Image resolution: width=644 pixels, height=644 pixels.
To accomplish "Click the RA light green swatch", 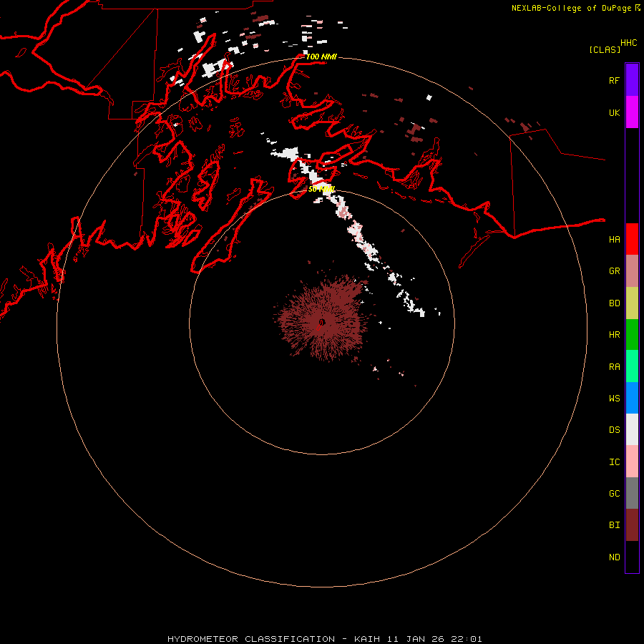I will pos(632,366).
